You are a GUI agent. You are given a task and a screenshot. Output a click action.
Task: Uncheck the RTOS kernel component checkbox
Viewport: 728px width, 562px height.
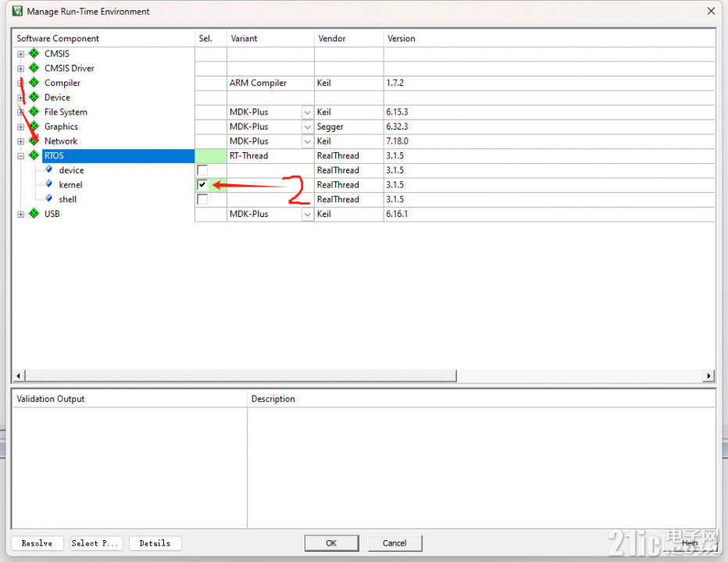coord(202,185)
